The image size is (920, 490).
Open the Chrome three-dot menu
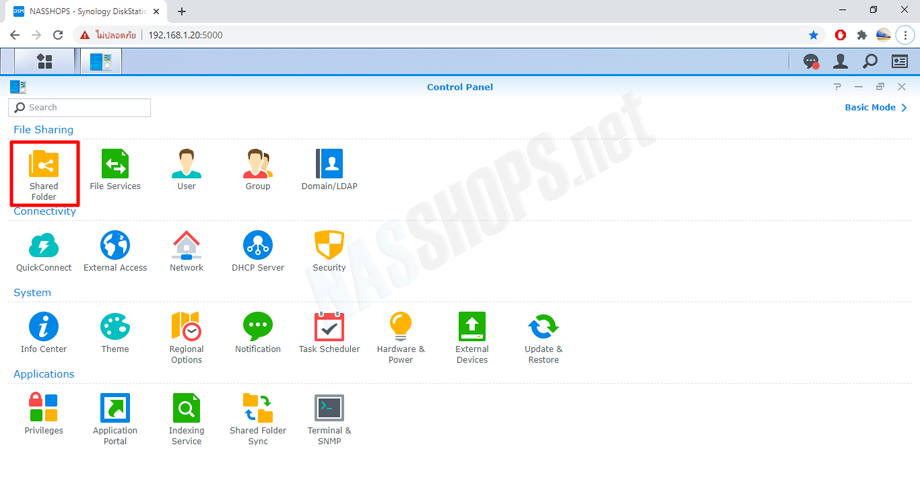905,35
